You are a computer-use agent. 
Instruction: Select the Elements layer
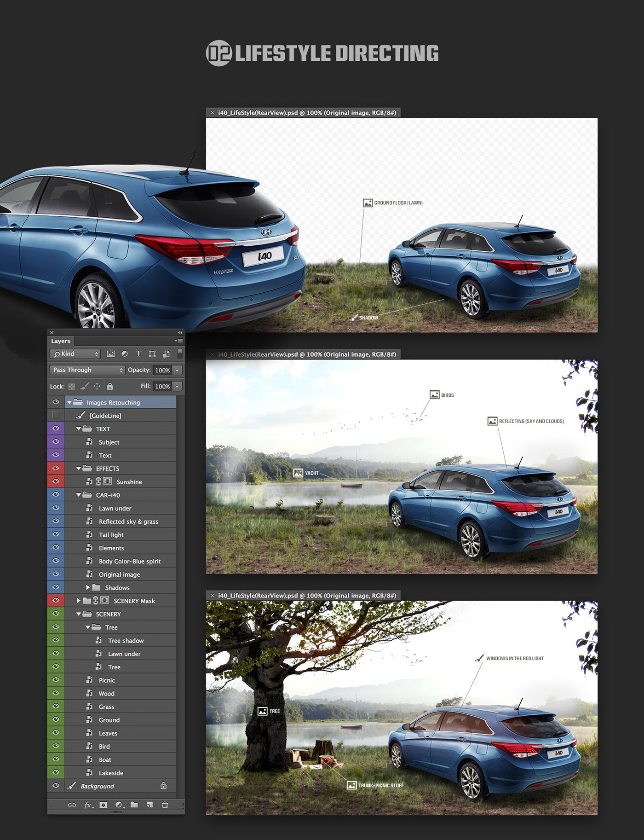tap(121, 548)
